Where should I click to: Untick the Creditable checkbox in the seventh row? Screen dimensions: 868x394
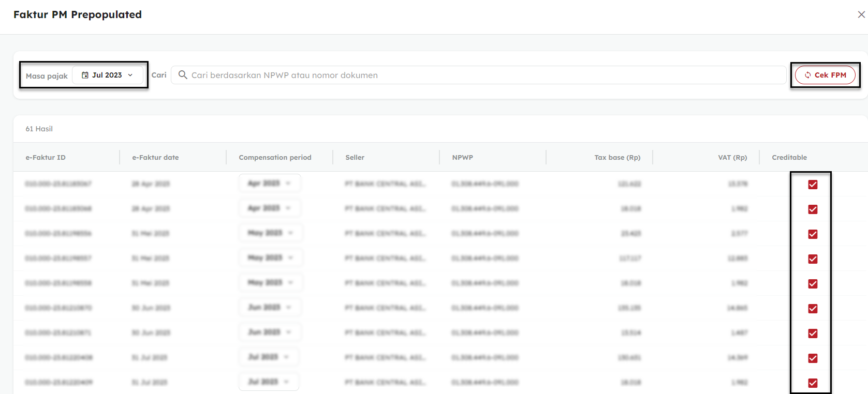click(x=813, y=334)
